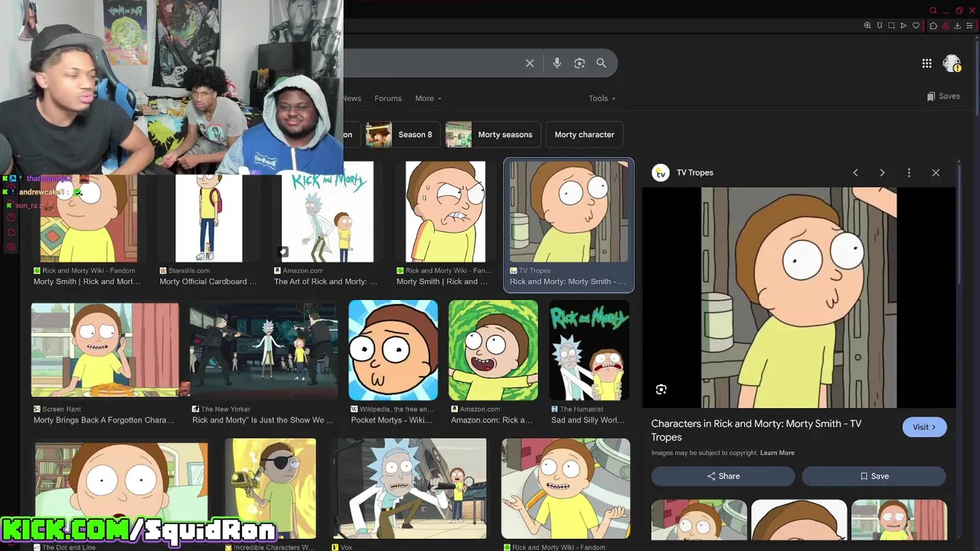Expand the Tools dropdown
Screen dimensions: 980x551
[602, 98]
